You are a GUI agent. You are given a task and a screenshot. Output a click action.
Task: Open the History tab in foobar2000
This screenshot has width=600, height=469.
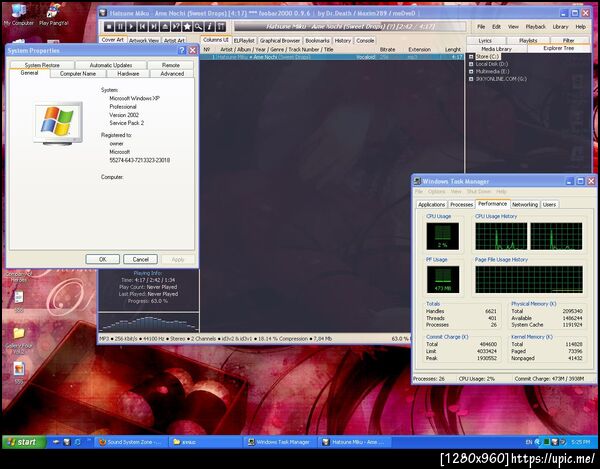tap(342, 41)
